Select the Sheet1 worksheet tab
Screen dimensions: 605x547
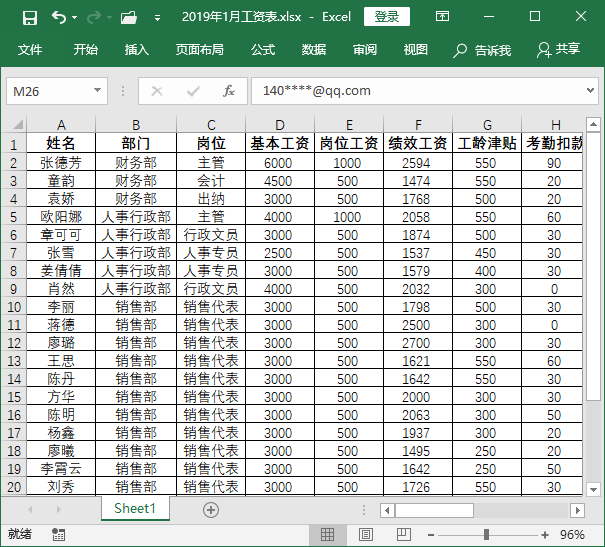tap(135, 508)
